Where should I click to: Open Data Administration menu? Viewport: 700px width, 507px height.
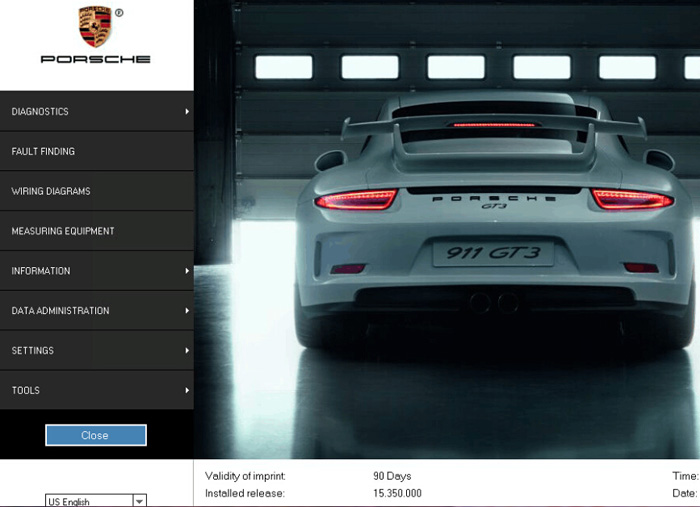tap(96, 311)
